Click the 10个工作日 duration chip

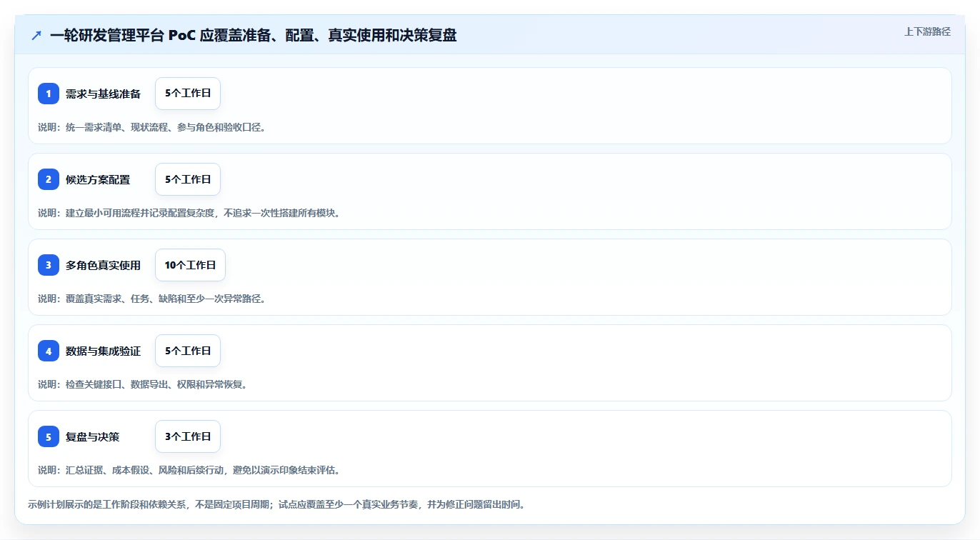[190, 265]
